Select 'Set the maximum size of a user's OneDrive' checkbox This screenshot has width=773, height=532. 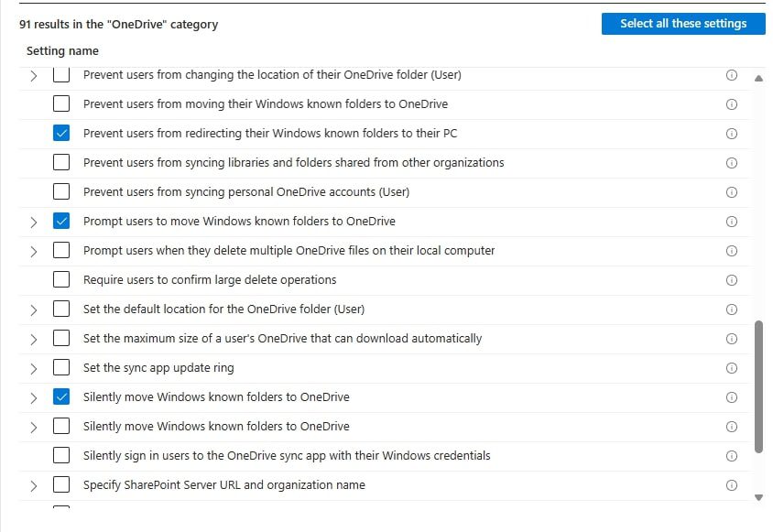point(60,338)
